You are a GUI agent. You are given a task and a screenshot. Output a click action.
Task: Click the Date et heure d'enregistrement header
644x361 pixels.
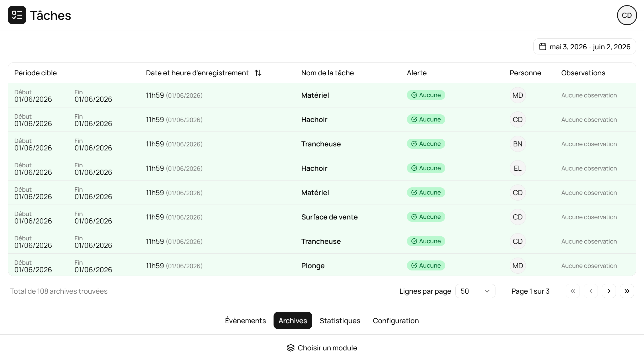point(197,73)
